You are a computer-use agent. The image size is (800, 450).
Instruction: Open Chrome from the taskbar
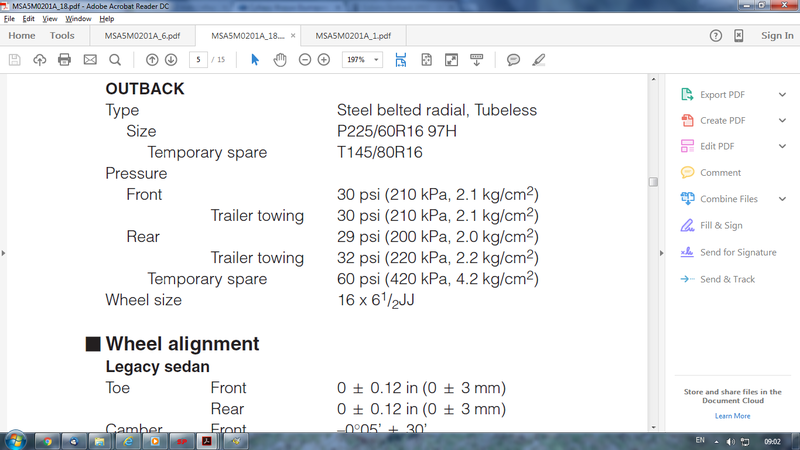(x=47, y=441)
